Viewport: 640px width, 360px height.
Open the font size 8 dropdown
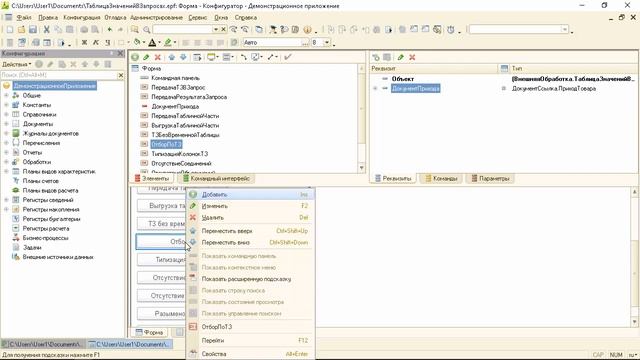pyautogui.click(x=327, y=42)
